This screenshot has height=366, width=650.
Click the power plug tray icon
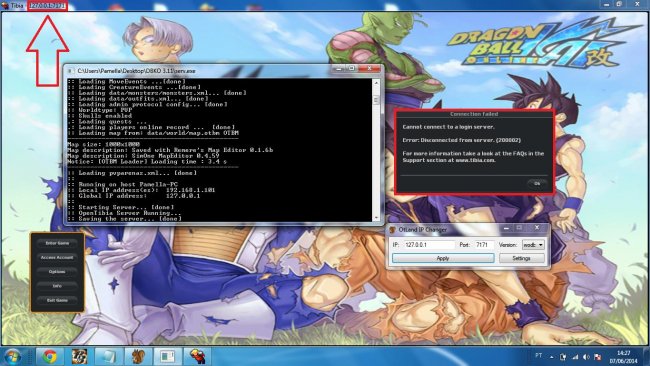coord(563,356)
